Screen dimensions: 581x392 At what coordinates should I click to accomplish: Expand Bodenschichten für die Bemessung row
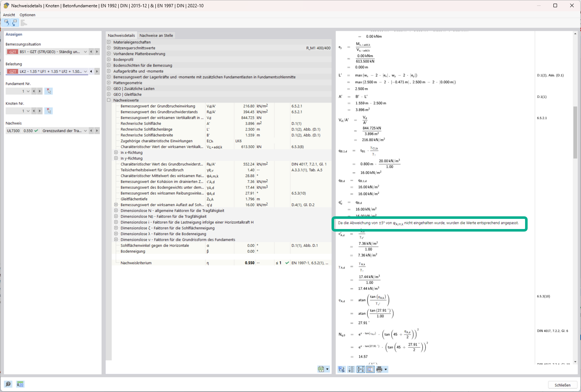pyautogui.click(x=109, y=65)
